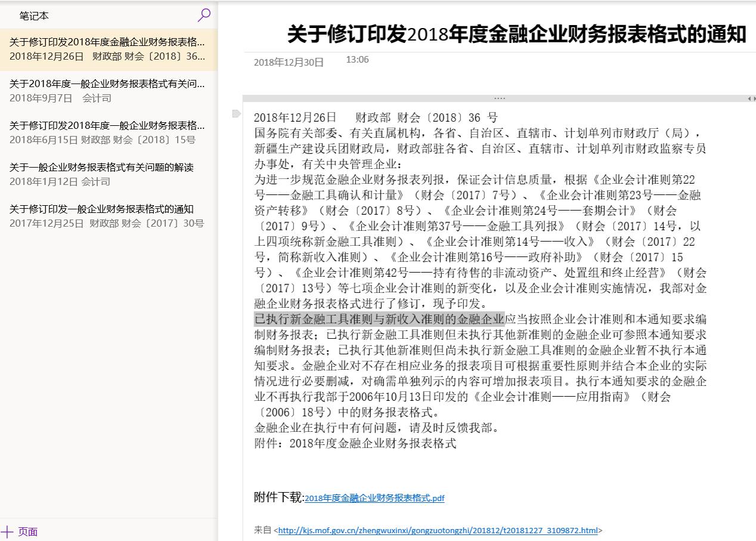Click the creation date 2018年12月30日

pos(288,61)
